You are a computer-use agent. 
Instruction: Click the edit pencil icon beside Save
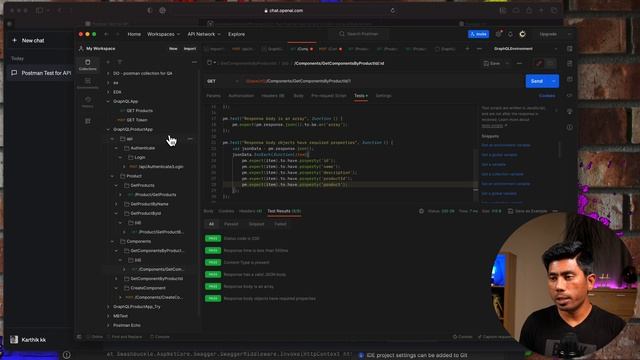(539, 63)
